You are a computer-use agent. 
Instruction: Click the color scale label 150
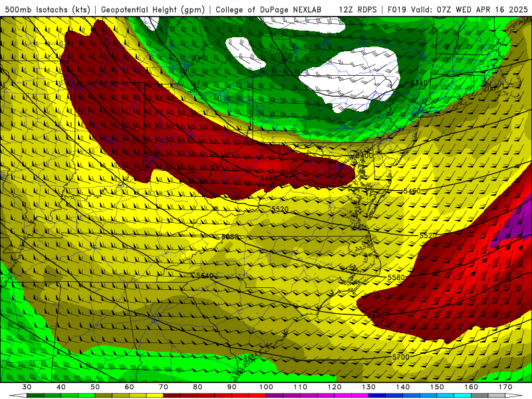pos(438,387)
